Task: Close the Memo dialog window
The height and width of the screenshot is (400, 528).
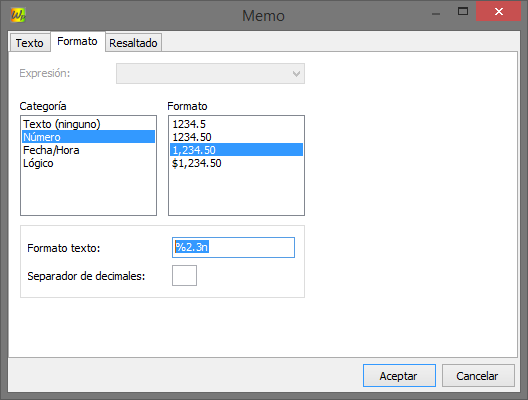Action: (x=498, y=11)
